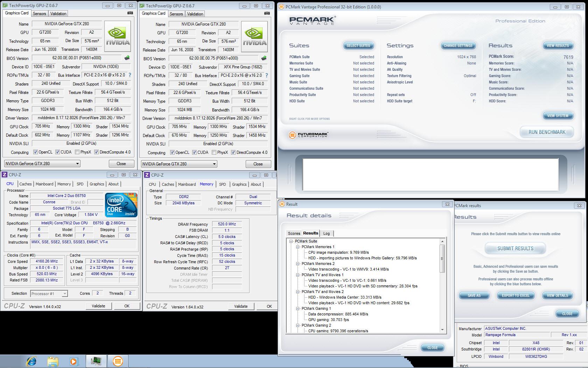Click NVIDIA logo in left GPU-Z window
This screenshot has width=588, height=368.
118,36
